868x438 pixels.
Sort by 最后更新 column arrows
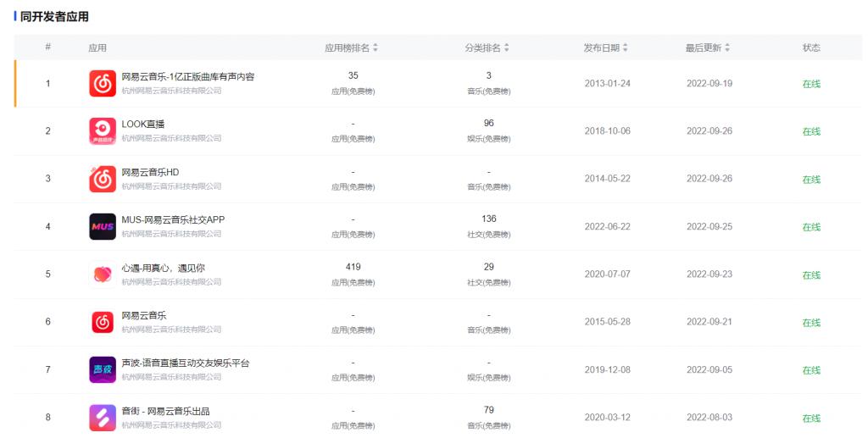tap(726, 48)
